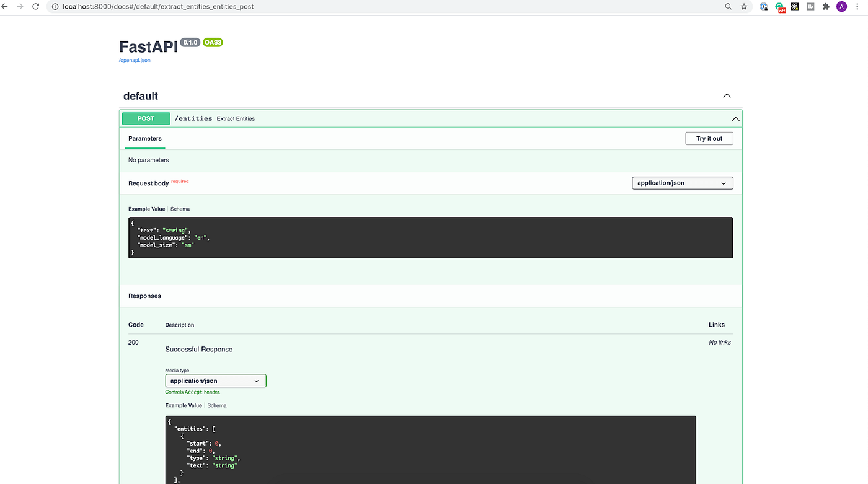Click the 0.1.0 version badge
This screenshot has height=484, width=868.
pyautogui.click(x=190, y=42)
